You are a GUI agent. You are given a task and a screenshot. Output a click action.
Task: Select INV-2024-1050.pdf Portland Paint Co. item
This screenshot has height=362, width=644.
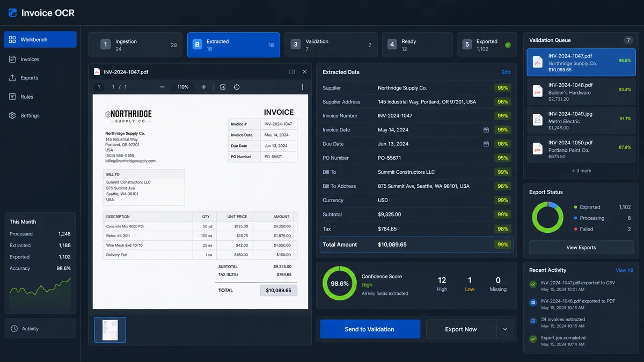(x=581, y=150)
